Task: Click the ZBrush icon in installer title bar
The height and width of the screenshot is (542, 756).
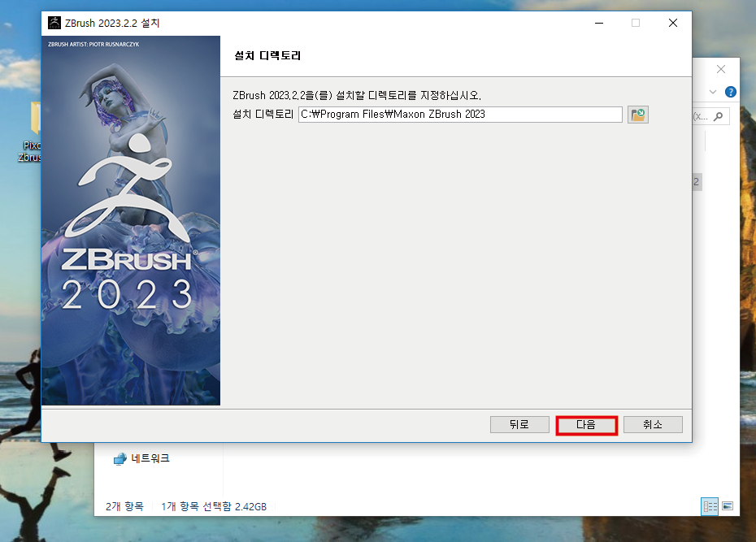Action: [54, 23]
